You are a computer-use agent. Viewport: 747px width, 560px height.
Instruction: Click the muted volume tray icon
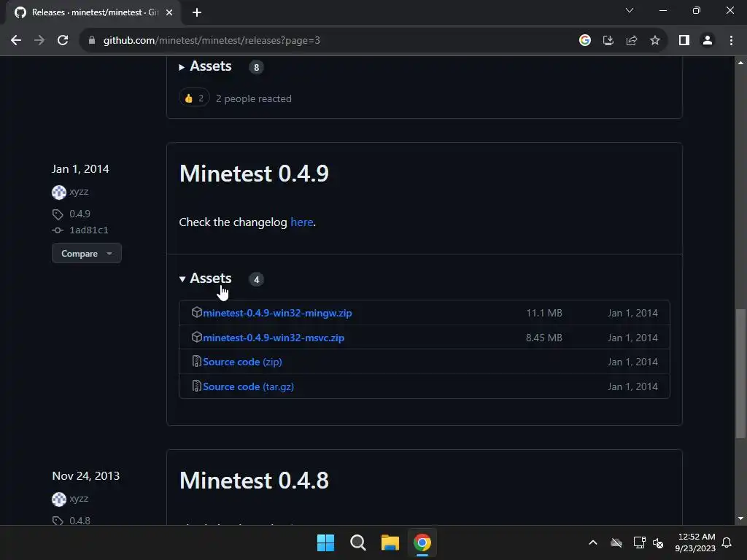tap(658, 542)
